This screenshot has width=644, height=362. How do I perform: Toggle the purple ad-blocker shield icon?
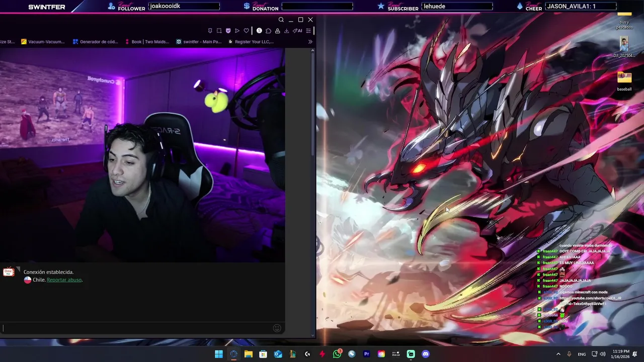coord(228,31)
